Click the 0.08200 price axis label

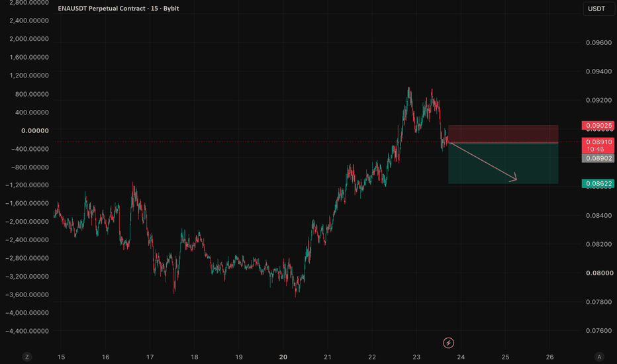(x=599, y=244)
